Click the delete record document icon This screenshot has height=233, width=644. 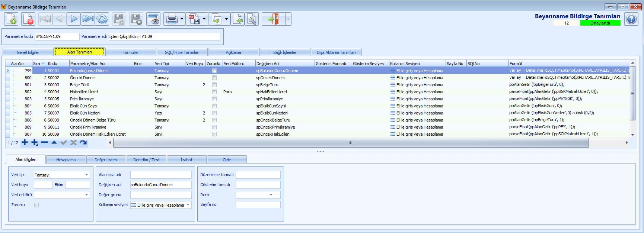(28, 19)
